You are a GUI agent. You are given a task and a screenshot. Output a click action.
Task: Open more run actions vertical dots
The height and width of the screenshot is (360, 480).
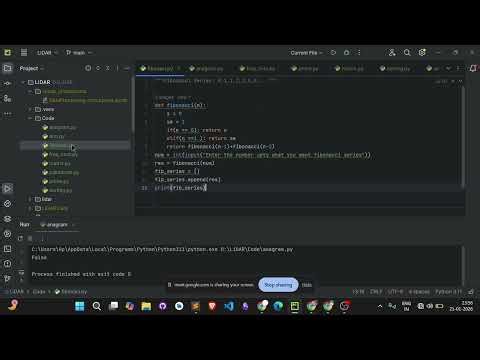[359, 53]
